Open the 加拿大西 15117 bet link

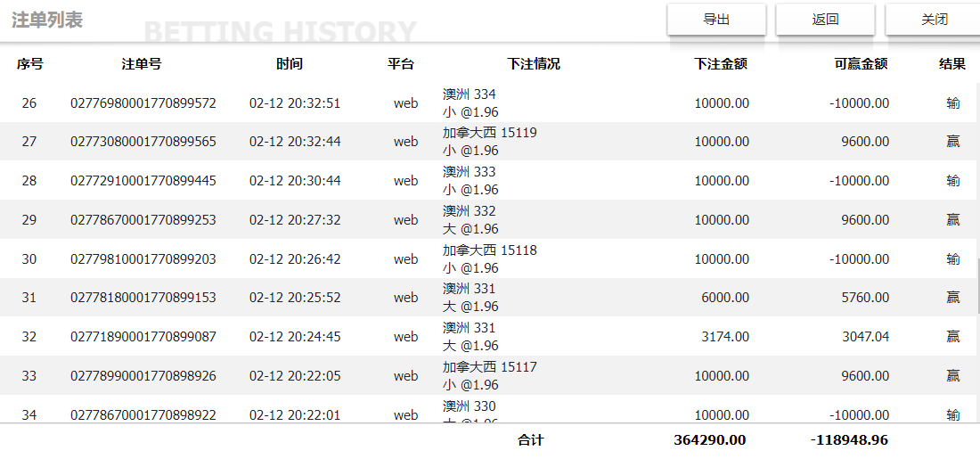click(490, 367)
